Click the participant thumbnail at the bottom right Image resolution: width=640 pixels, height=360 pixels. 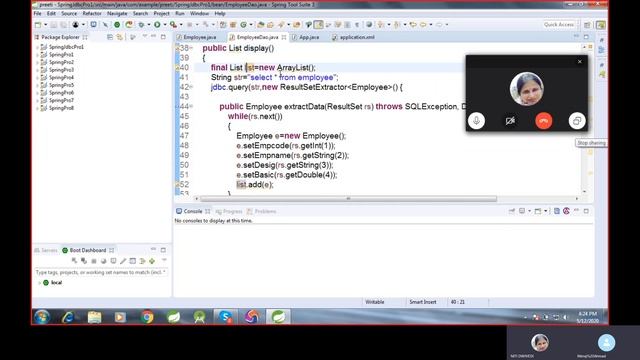(606, 343)
